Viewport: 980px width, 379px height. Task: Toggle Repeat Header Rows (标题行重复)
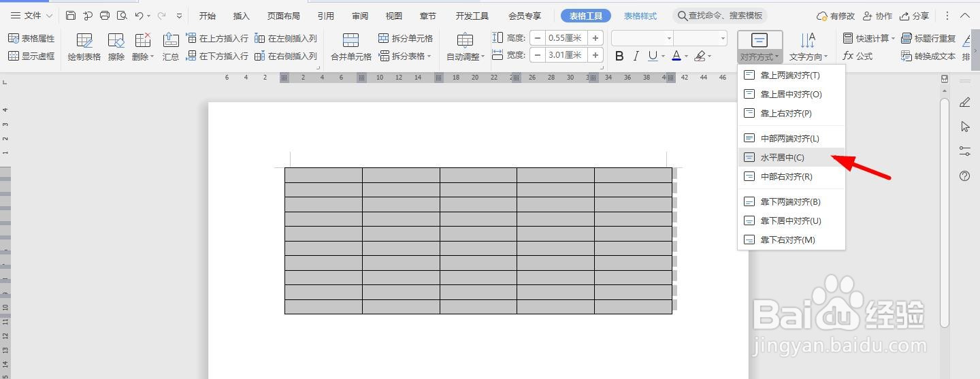[x=928, y=39]
